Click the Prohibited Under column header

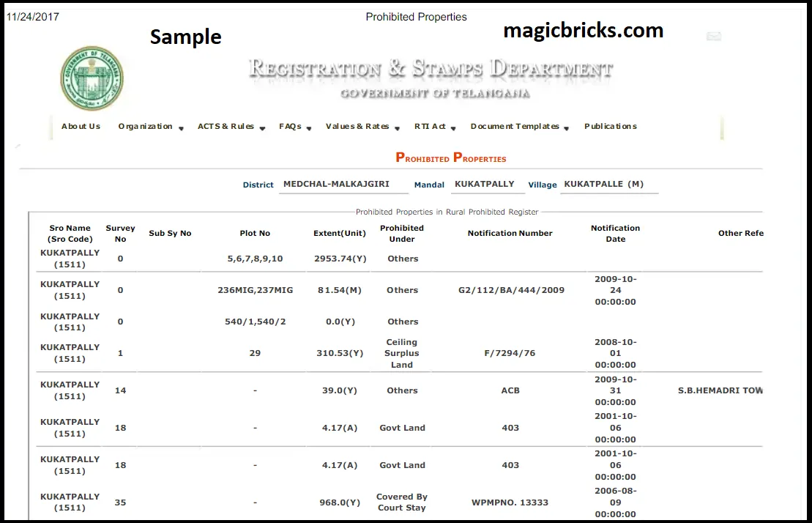[x=402, y=234]
